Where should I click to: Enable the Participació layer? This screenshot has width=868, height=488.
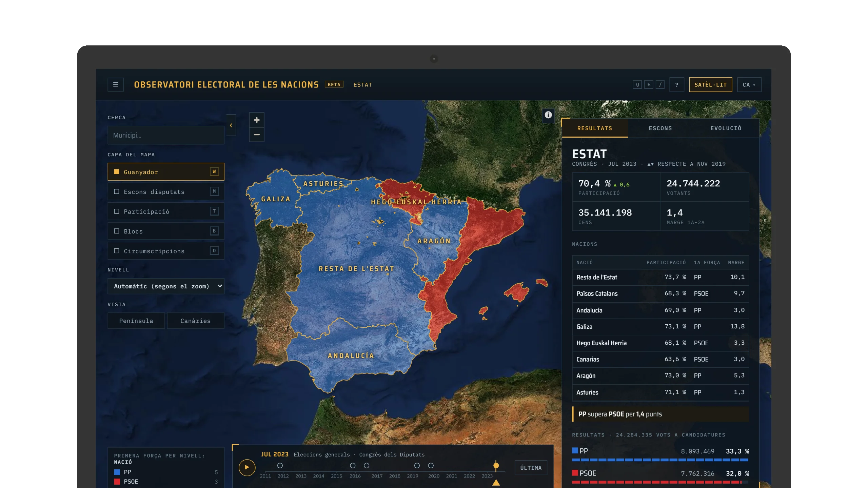click(x=166, y=211)
